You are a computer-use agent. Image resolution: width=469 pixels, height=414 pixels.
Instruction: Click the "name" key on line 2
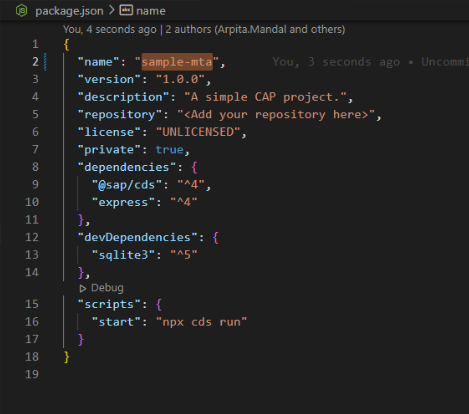click(98, 62)
